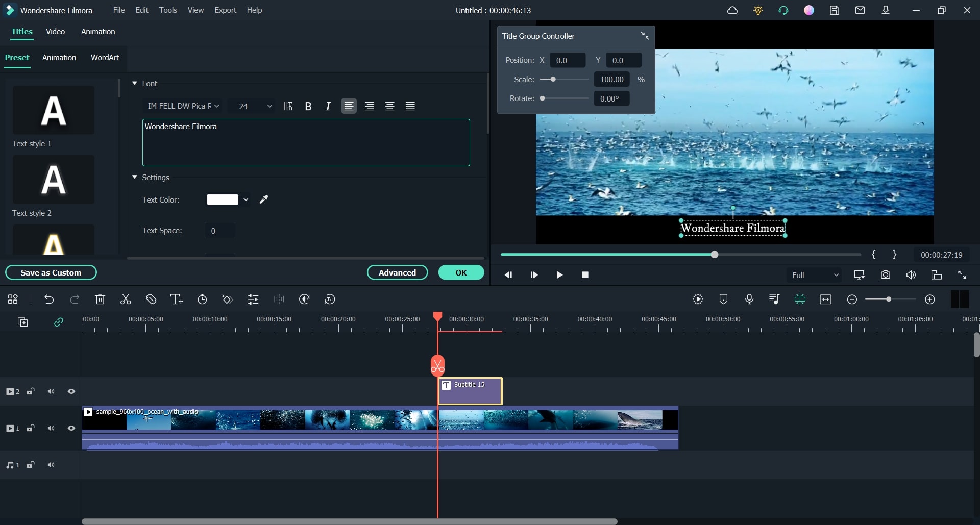Split clip using the scissors toolbar icon
Screen dimensions: 980x525
126,299
